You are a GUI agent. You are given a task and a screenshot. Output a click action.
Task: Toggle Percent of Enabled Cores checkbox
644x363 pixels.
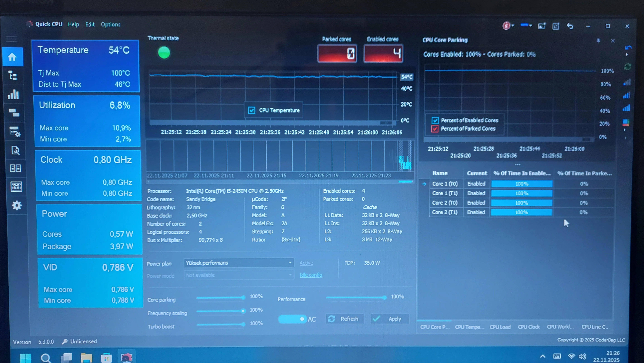tap(435, 120)
